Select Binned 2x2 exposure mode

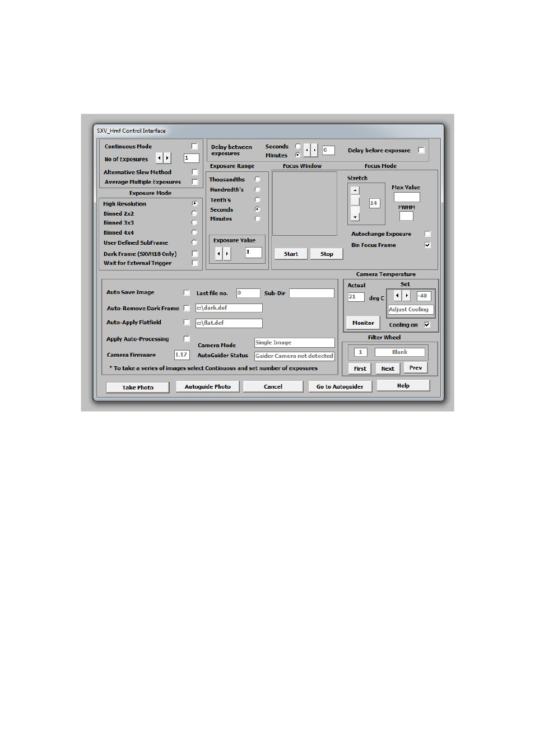coord(194,213)
